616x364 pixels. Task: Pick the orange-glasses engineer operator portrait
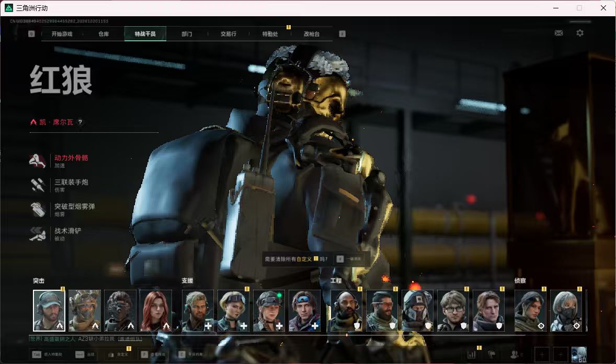click(382, 311)
